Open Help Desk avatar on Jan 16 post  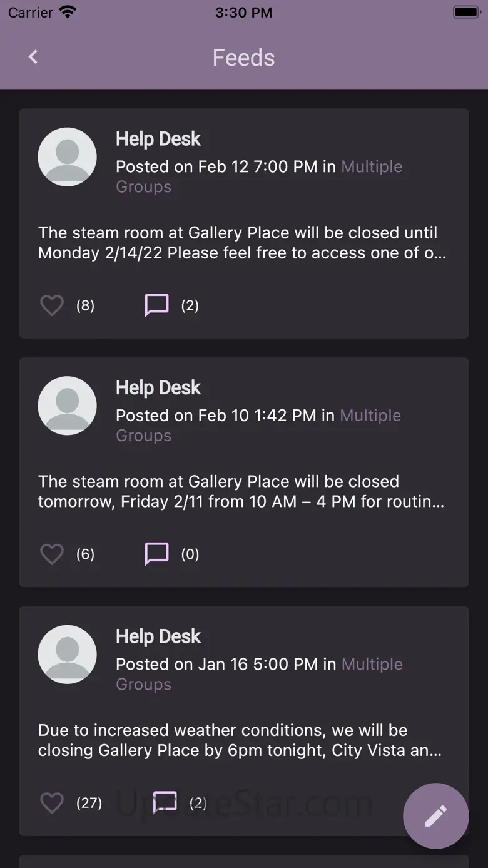point(67,655)
